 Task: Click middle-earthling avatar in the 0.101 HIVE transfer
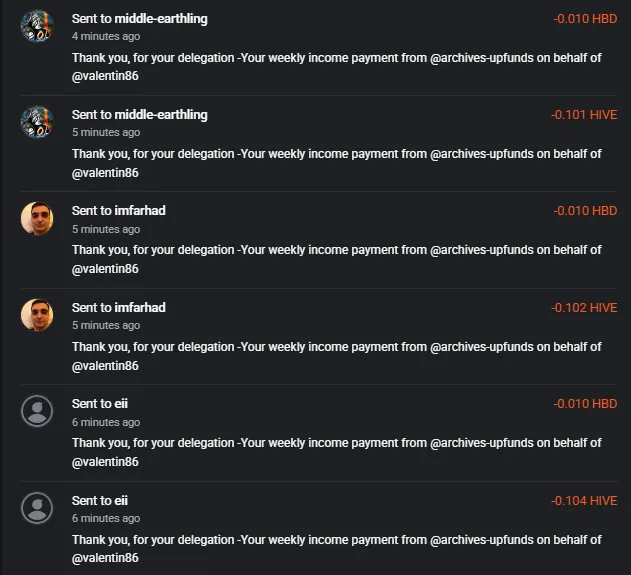tap(37, 122)
